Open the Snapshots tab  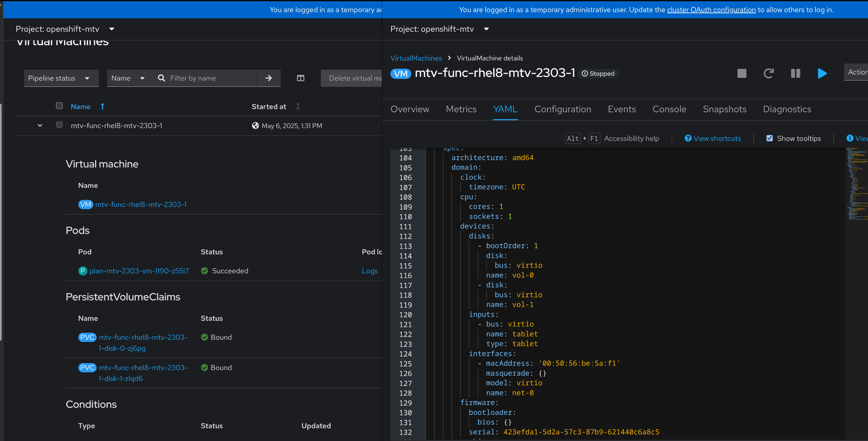point(724,109)
